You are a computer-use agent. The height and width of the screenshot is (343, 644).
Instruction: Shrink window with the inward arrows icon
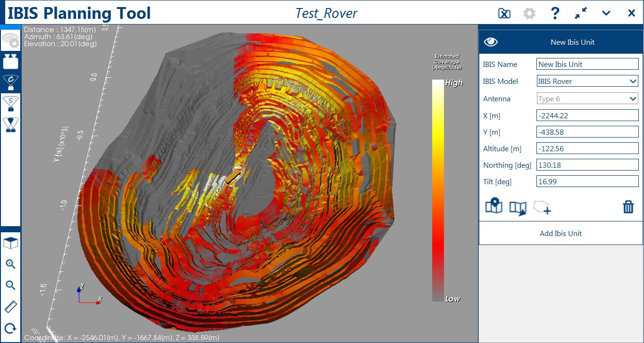581,13
